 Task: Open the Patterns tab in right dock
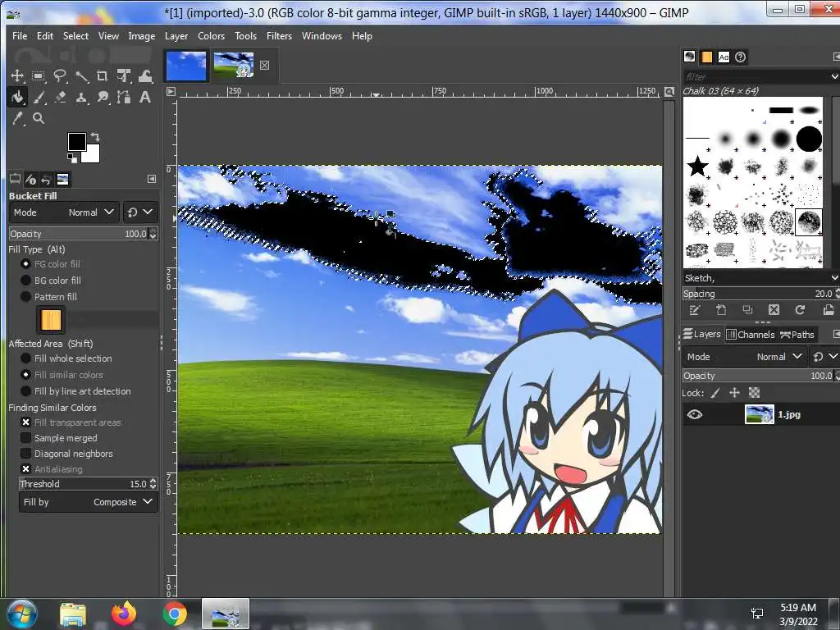coord(706,57)
